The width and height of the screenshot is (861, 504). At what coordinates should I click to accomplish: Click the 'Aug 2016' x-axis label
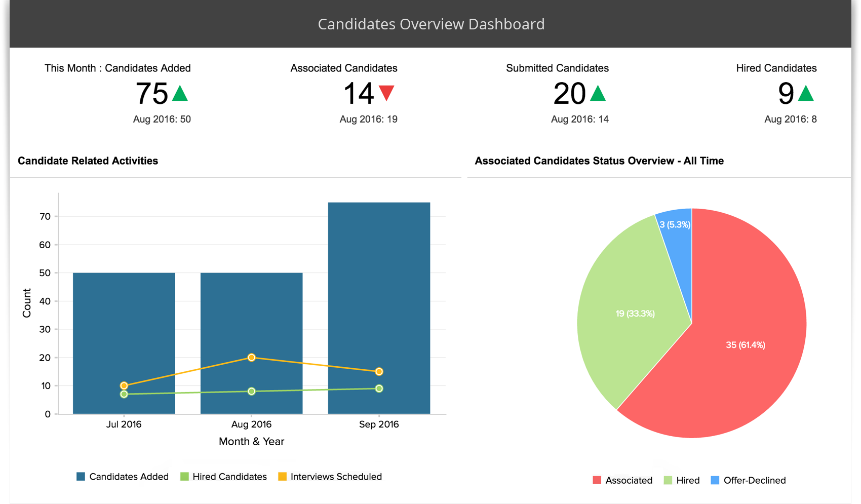point(252,424)
